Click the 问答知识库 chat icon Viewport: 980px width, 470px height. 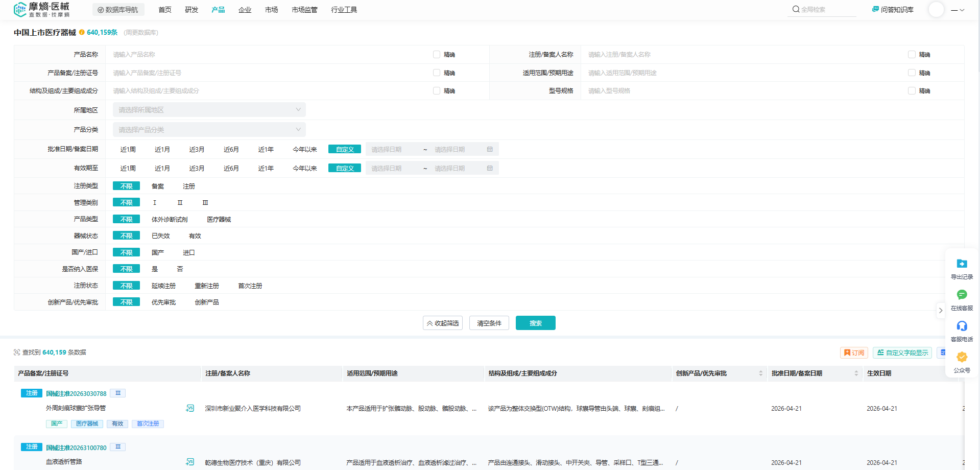(x=875, y=9)
